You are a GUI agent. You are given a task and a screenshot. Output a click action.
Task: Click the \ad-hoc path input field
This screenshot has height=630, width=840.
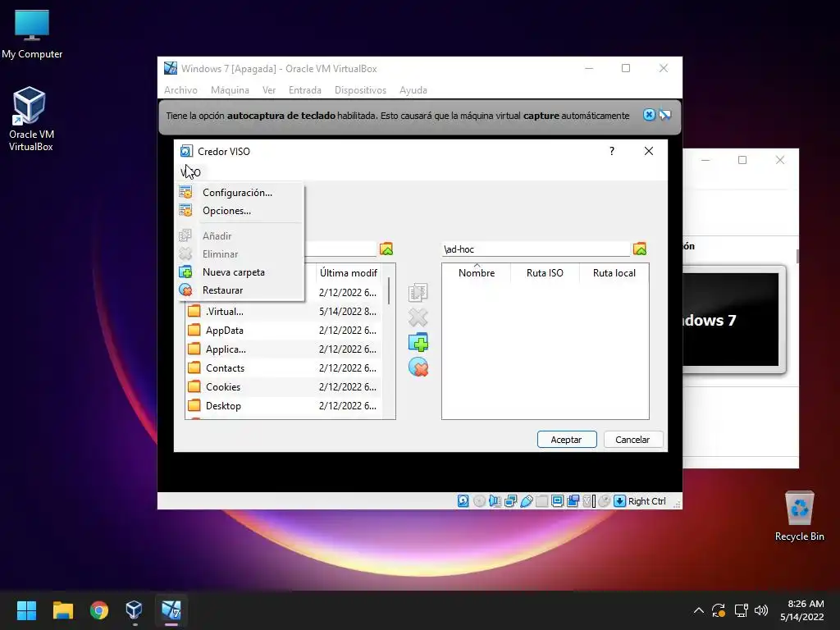[x=536, y=249]
